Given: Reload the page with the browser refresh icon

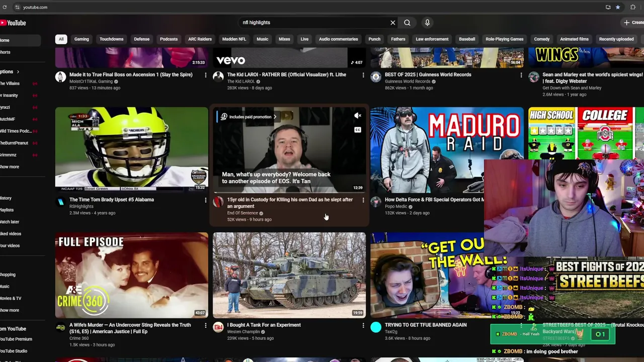Looking at the screenshot, I should click(5, 7).
